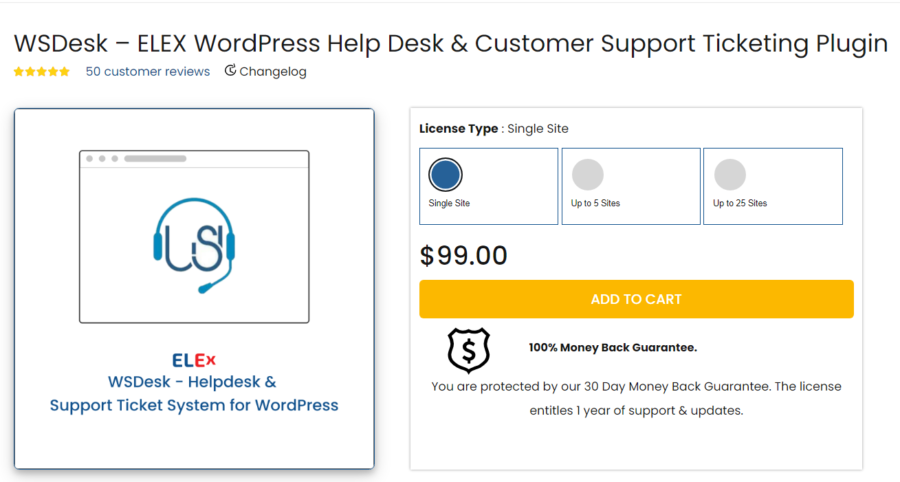Click the money-back guarantee shield badge
This screenshot has width=900, height=482.
click(468, 350)
